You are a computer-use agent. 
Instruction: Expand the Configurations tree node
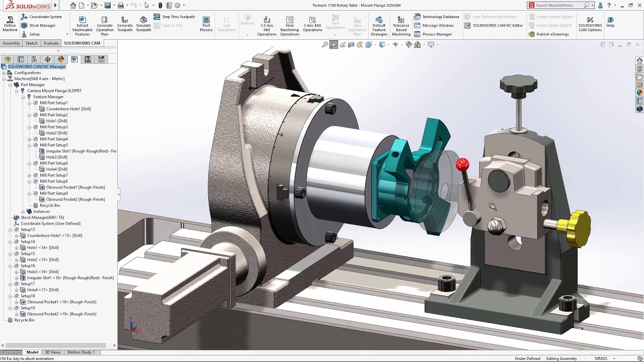pos(4,72)
